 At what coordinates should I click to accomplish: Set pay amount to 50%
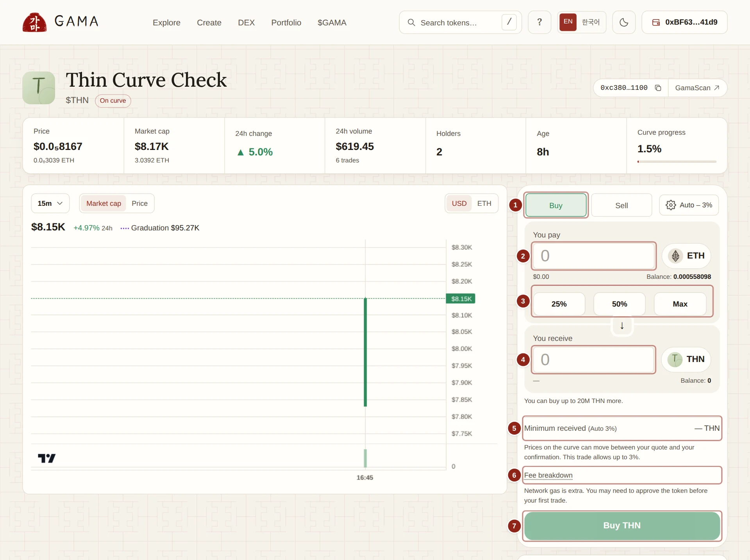pos(620,304)
